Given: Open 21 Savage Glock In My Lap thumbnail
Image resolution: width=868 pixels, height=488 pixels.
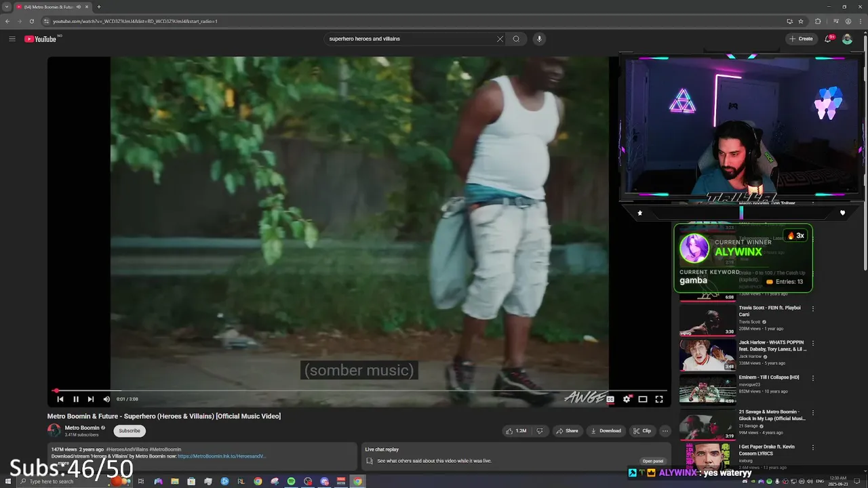Looking at the screenshot, I should click(x=707, y=424).
